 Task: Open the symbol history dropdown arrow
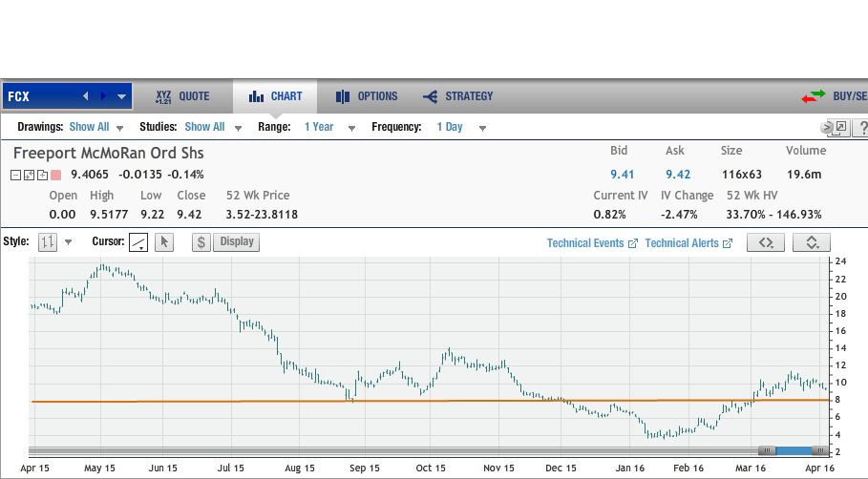[122, 96]
